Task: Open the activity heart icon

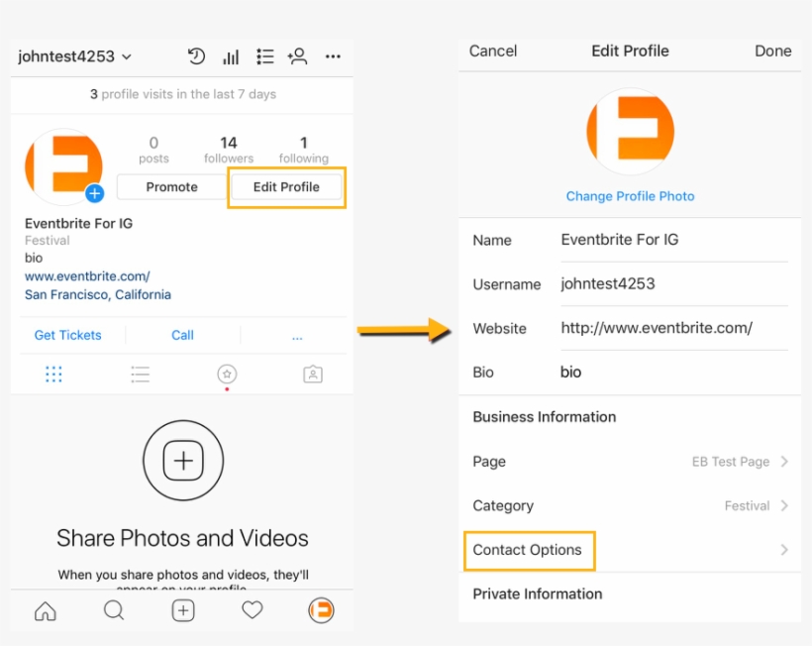Action: (x=253, y=610)
